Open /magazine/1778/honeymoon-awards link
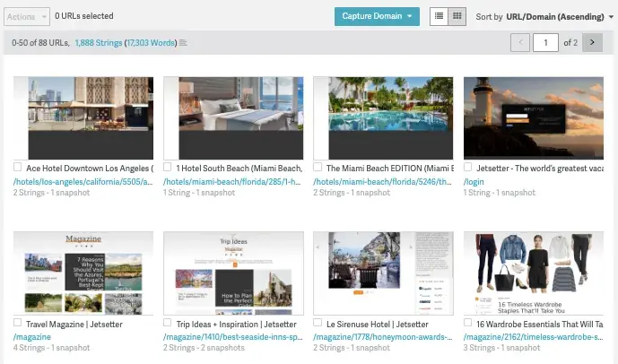 pyautogui.click(x=383, y=337)
